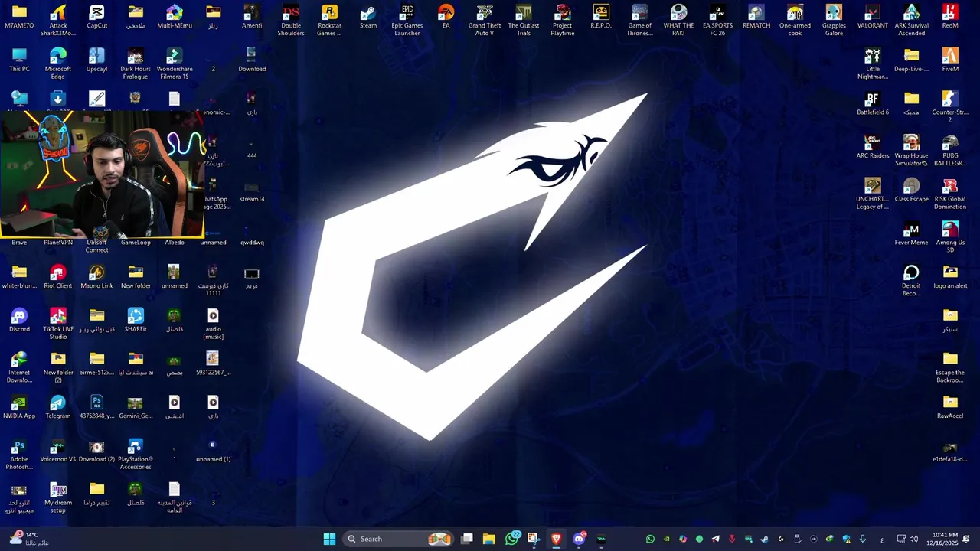Open the R.E.P.O. game icon
Screen dimensions: 980x551
pyautogui.click(x=601, y=17)
